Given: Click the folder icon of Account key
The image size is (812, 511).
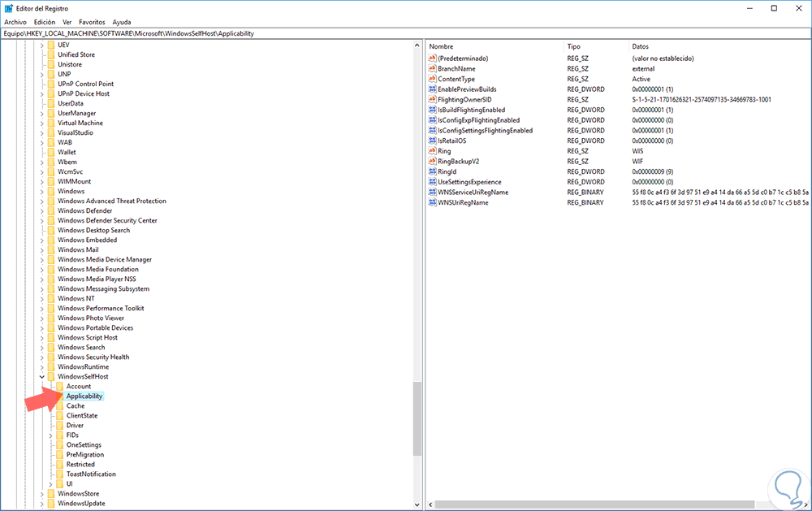Looking at the screenshot, I should [59, 386].
